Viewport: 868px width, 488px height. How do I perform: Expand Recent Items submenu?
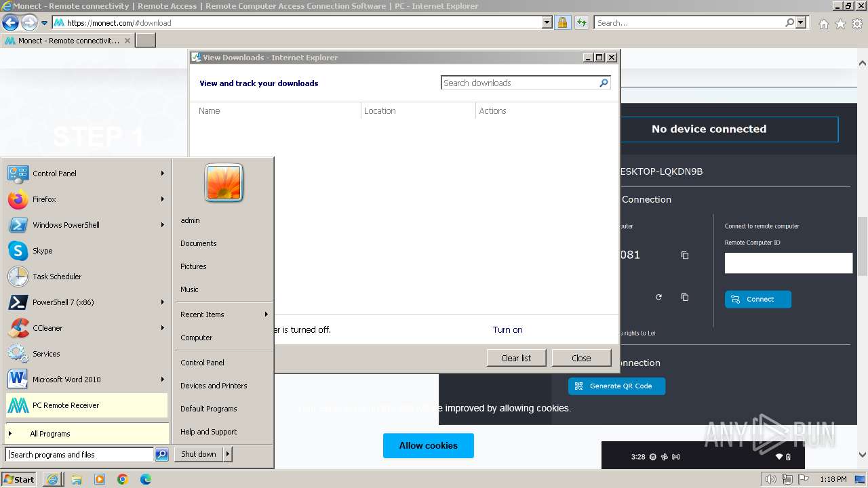[224, 314]
